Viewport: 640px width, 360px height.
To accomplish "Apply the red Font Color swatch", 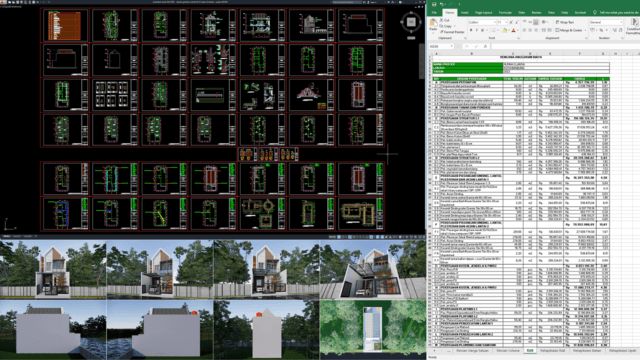I will click(x=513, y=30).
